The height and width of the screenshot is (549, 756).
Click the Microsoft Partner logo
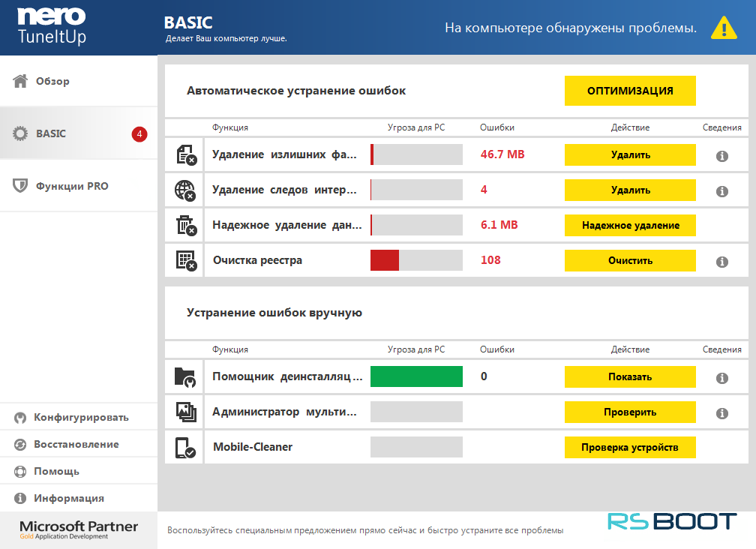click(x=79, y=529)
